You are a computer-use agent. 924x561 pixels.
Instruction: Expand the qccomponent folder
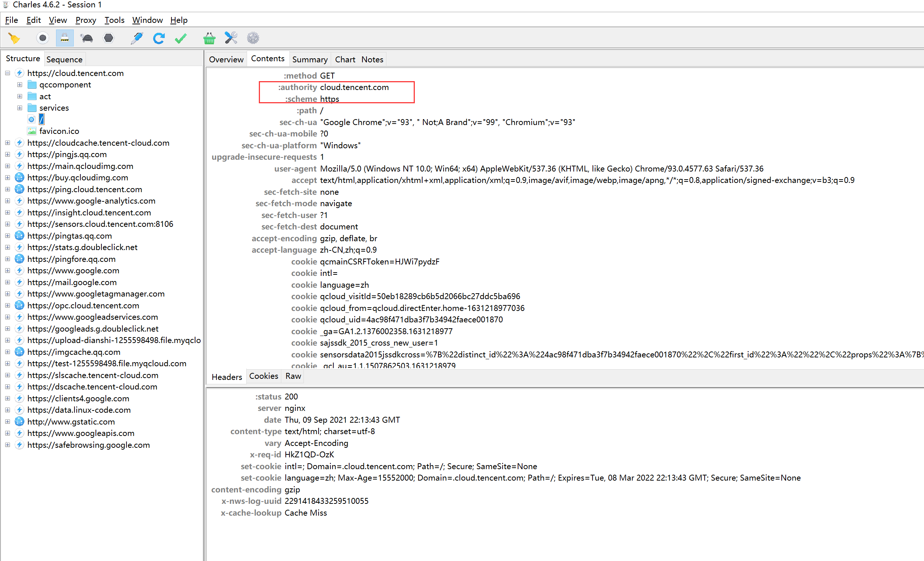(20, 85)
